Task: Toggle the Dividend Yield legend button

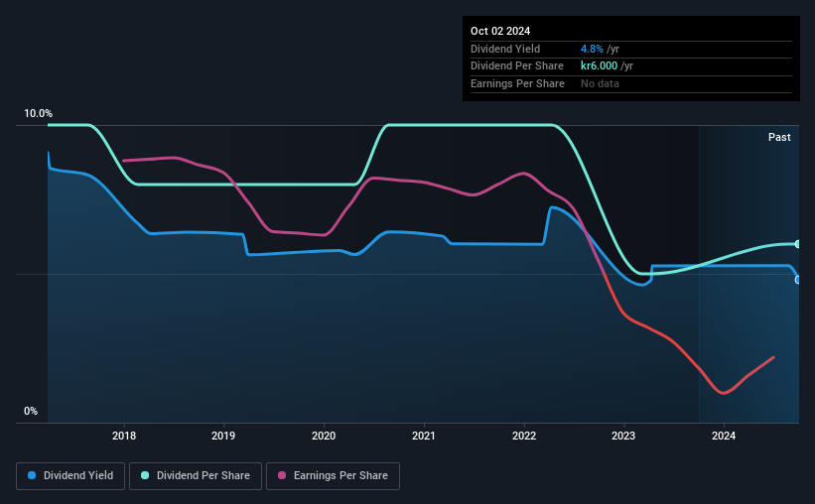Action: (70, 476)
